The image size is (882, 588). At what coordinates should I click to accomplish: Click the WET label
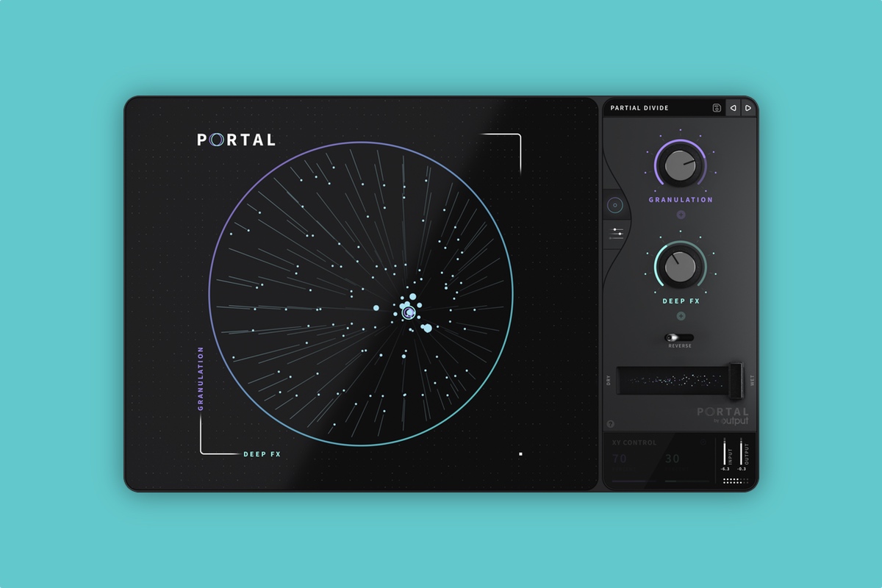click(752, 380)
